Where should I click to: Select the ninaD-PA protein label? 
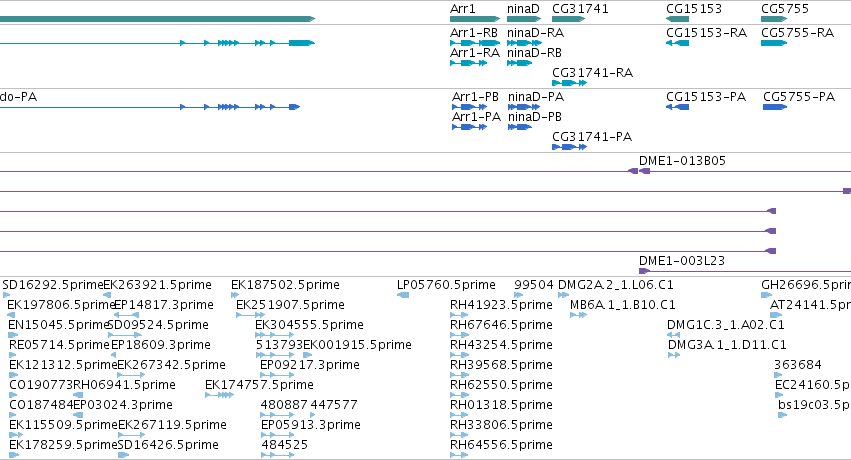[x=536, y=97]
